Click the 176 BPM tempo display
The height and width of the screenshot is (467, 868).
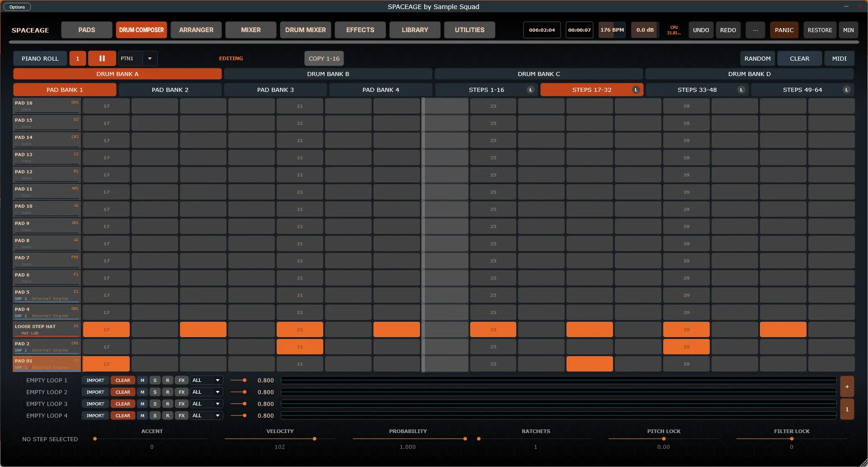coord(612,30)
